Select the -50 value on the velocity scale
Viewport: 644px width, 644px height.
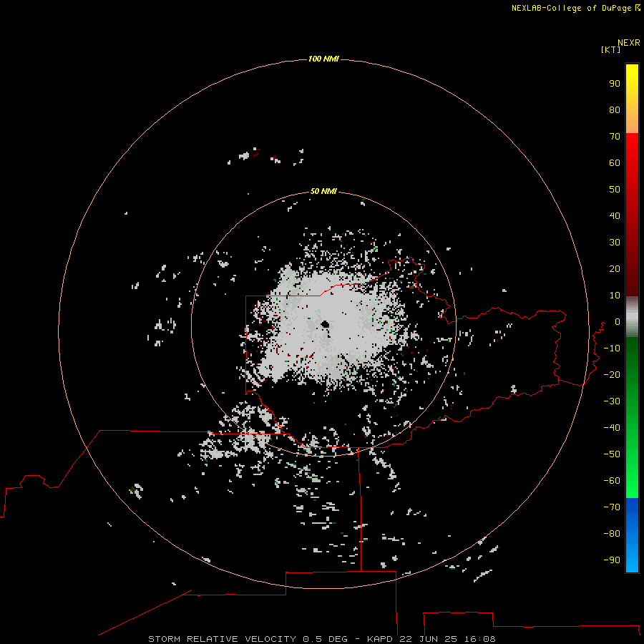612,454
